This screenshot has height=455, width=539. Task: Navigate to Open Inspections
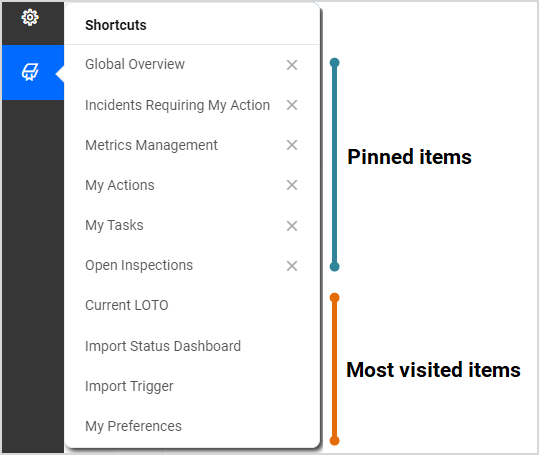tap(139, 265)
